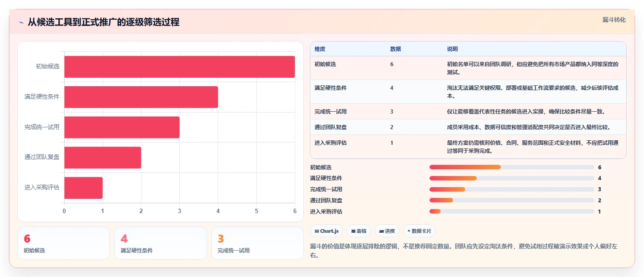The image size is (644, 277).
Task: Click the 说明 column header
Action: [453, 49]
